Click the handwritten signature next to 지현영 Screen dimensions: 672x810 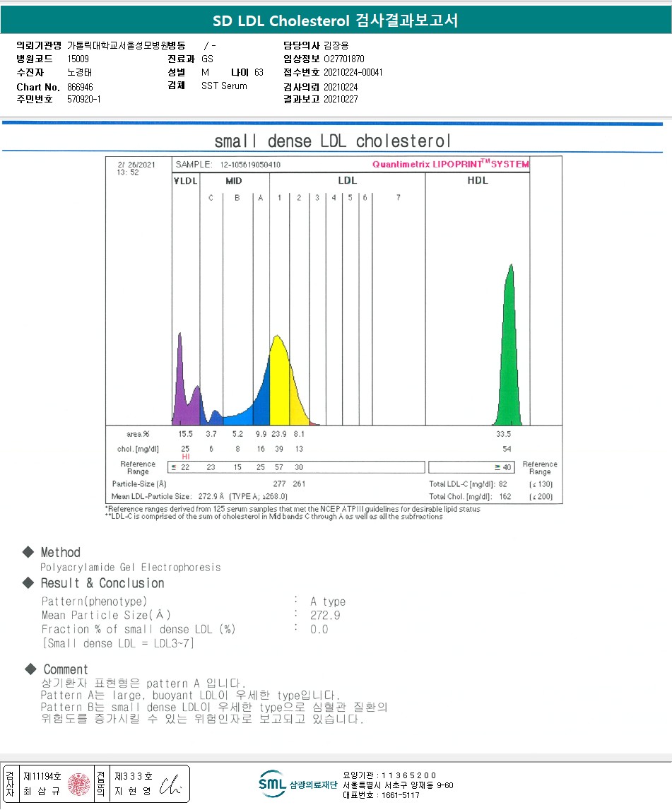170,785
